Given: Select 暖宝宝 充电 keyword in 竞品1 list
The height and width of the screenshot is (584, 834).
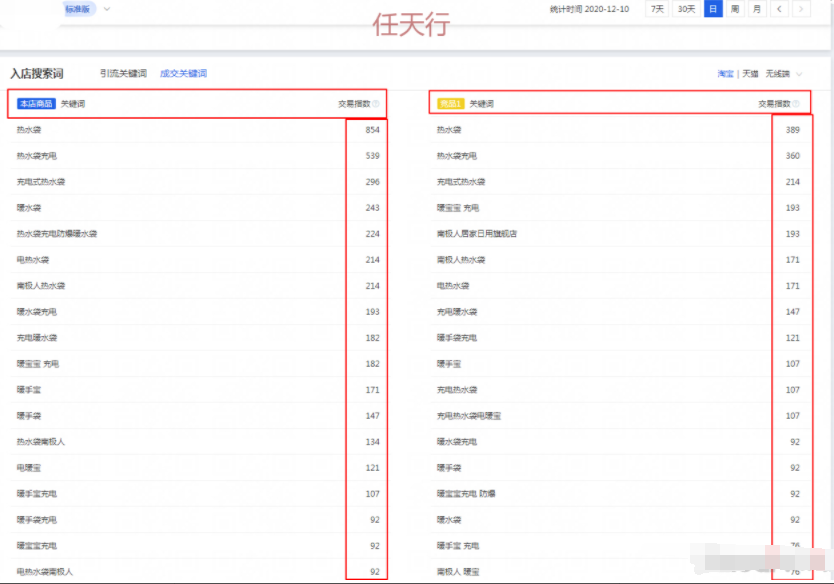Looking at the screenshot, I should click(x=458, y=208).
